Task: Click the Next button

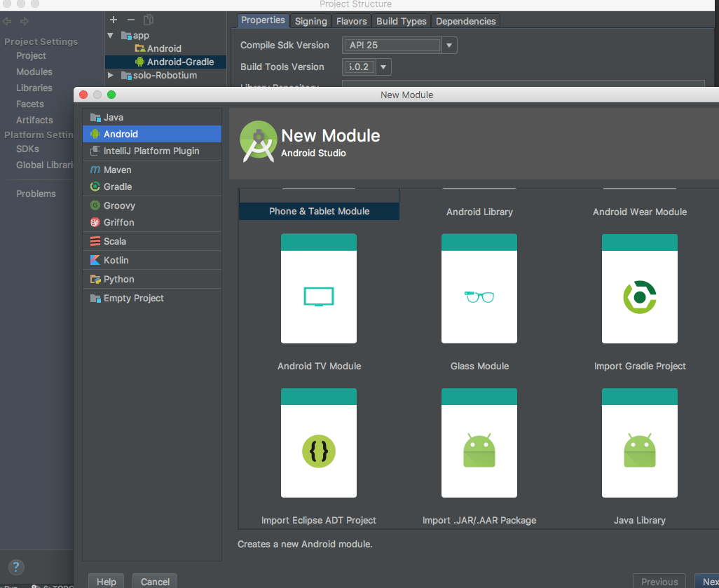Action: click(x=708, y=581)
